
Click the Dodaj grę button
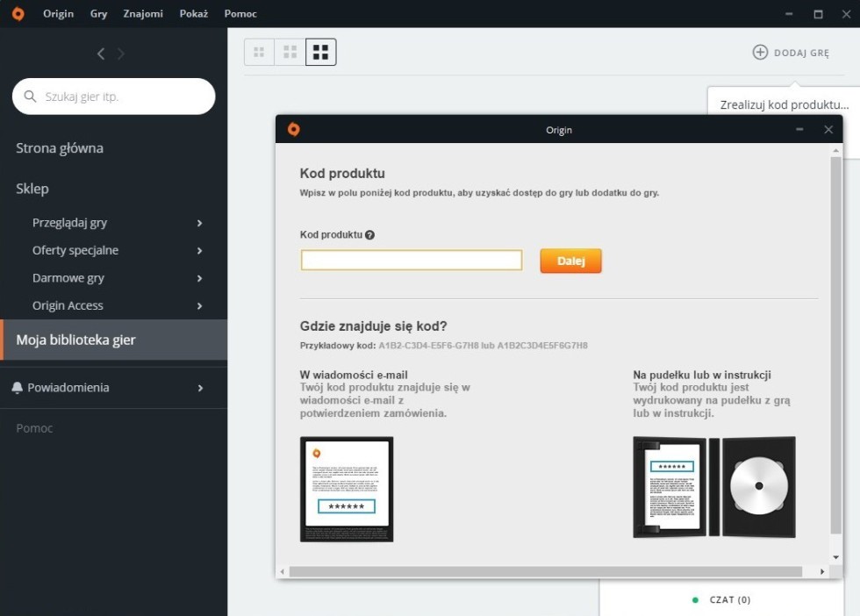pyautogui.click(x=791, y=53)
